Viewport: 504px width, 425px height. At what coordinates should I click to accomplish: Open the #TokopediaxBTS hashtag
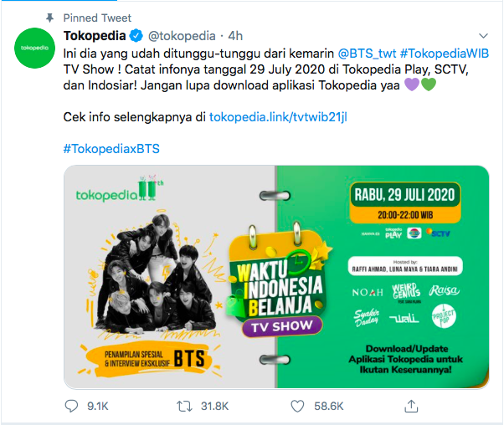click(111, 149)
